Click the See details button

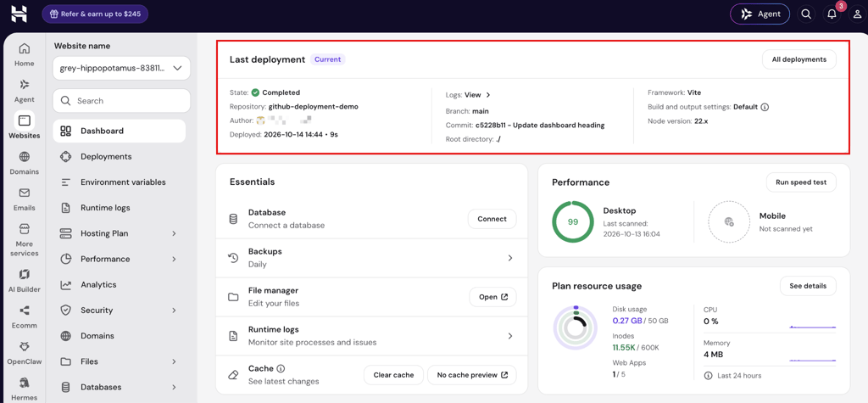pyautogui.click(x=808, y=286)
